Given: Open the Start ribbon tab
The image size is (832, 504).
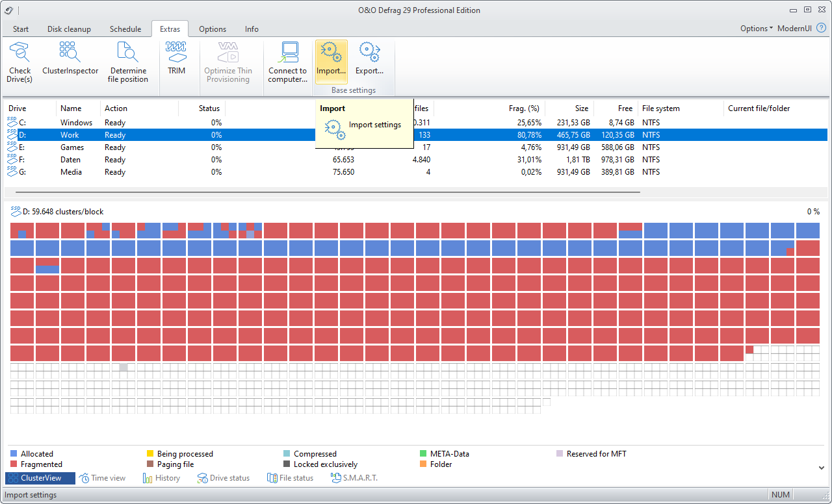Looking at the screenshot, I should tap(21, 29).
